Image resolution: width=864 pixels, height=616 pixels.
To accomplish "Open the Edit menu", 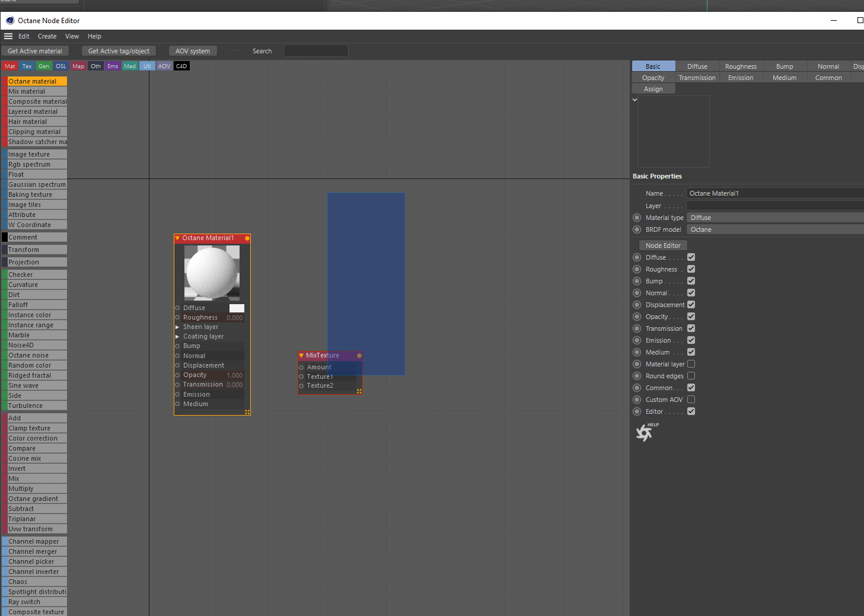I will pos(24,36).
